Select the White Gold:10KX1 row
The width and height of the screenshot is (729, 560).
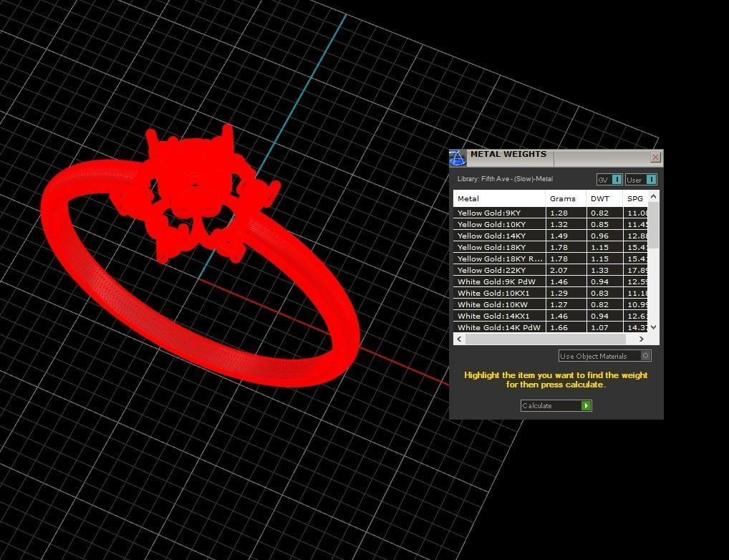[x=551, y=293]
